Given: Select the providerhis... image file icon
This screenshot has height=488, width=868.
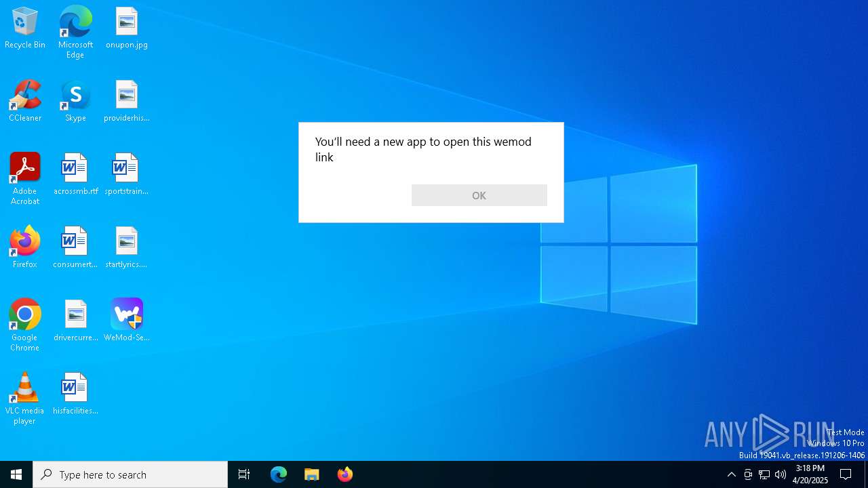Looking at the screenshot, I should (x=126, y=101).
